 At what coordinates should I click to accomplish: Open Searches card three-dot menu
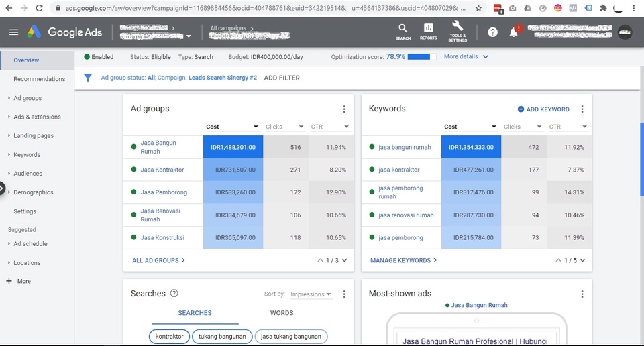tap(343, 294)
